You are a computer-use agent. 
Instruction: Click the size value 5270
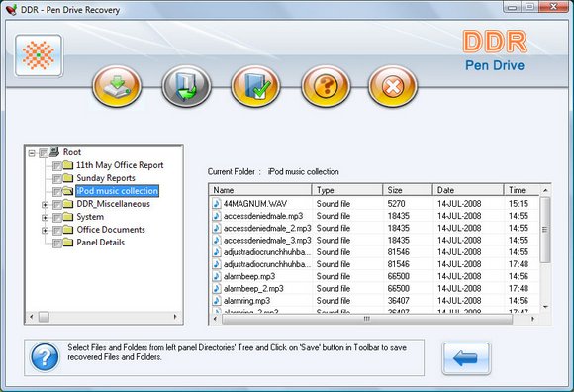(x=396, y=204)
